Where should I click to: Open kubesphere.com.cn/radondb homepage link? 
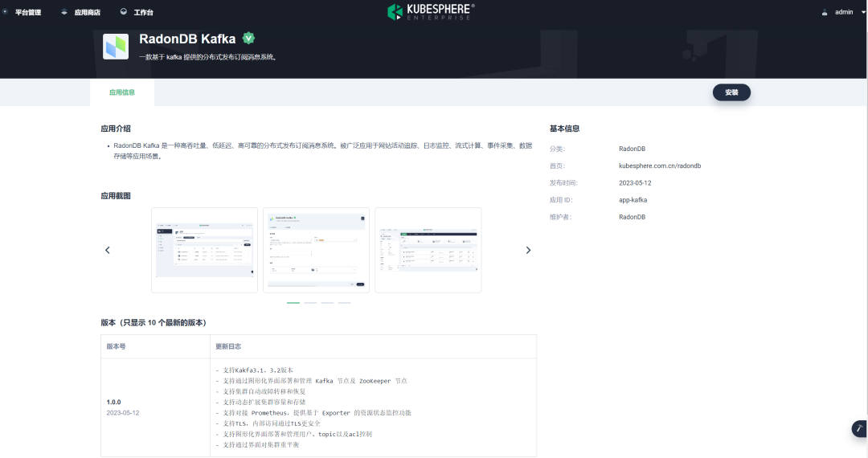660,166
